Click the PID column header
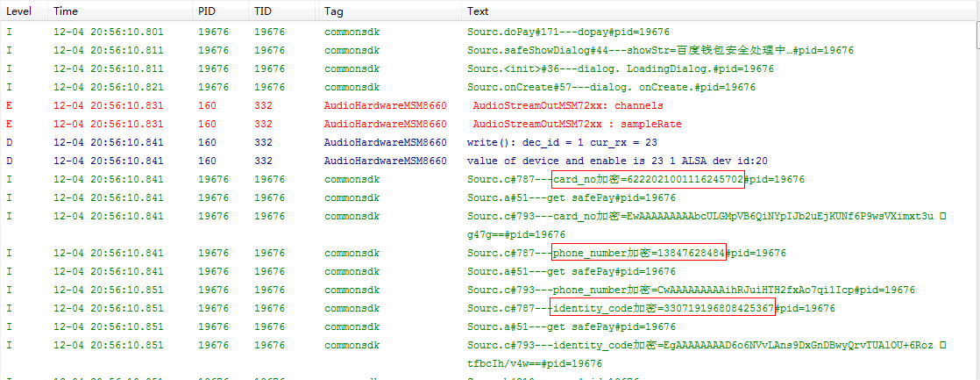This screenshot has width=980, height=380. (220, 11)
